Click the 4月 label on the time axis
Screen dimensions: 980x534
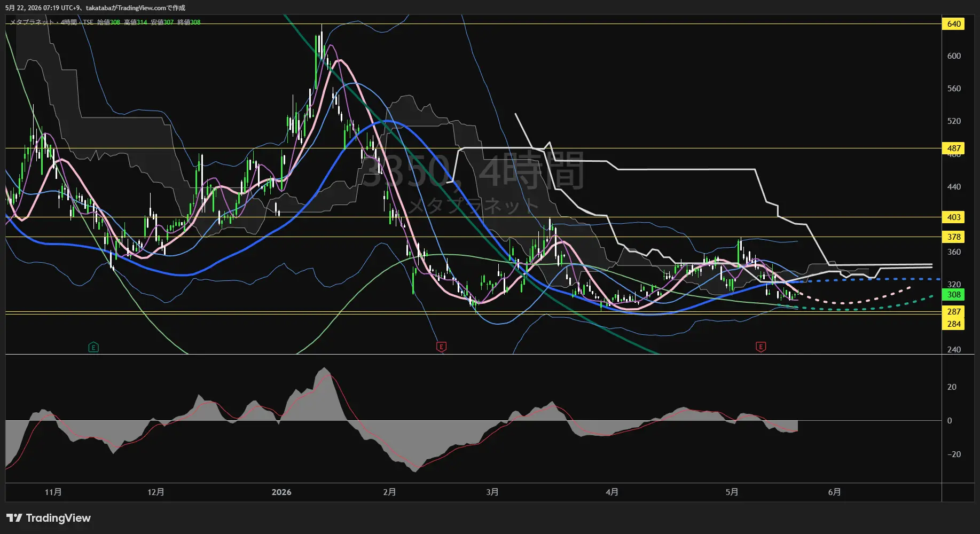pyautogui.click(x=612, y=492)
